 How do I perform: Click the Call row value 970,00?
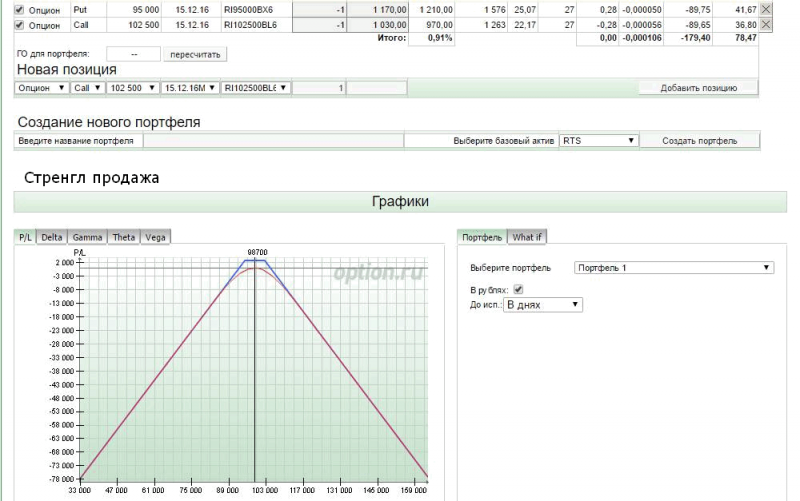pyautogui.click(x=440, y=24)
